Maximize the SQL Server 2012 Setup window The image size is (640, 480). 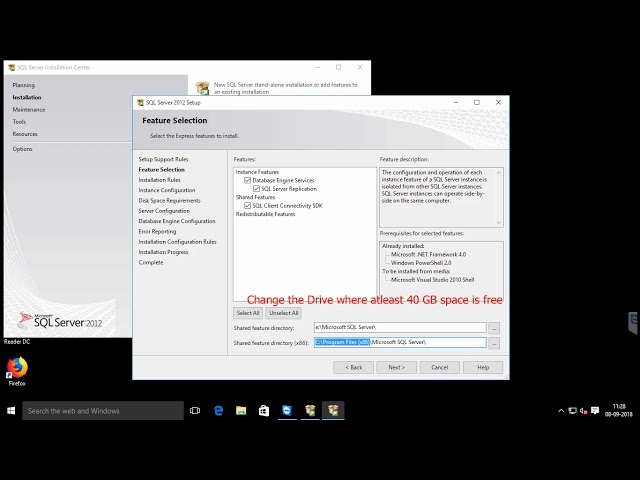pos(477,102)
